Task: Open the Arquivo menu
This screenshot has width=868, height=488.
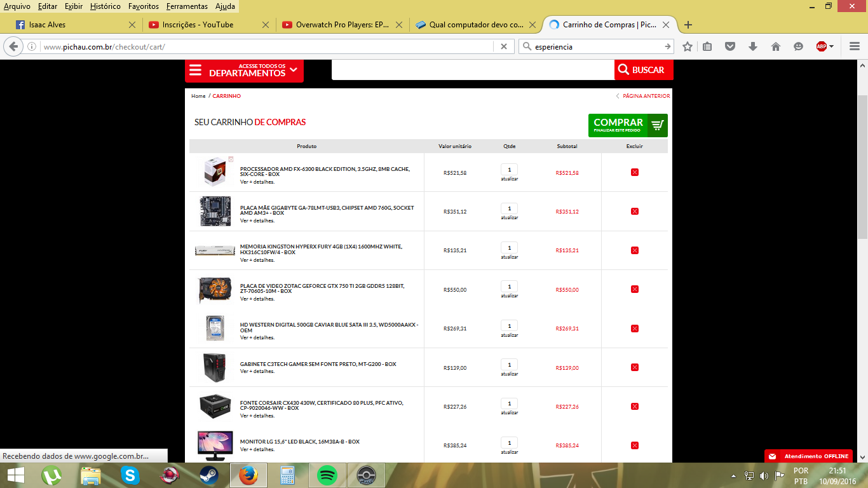Action: point(17,6)
